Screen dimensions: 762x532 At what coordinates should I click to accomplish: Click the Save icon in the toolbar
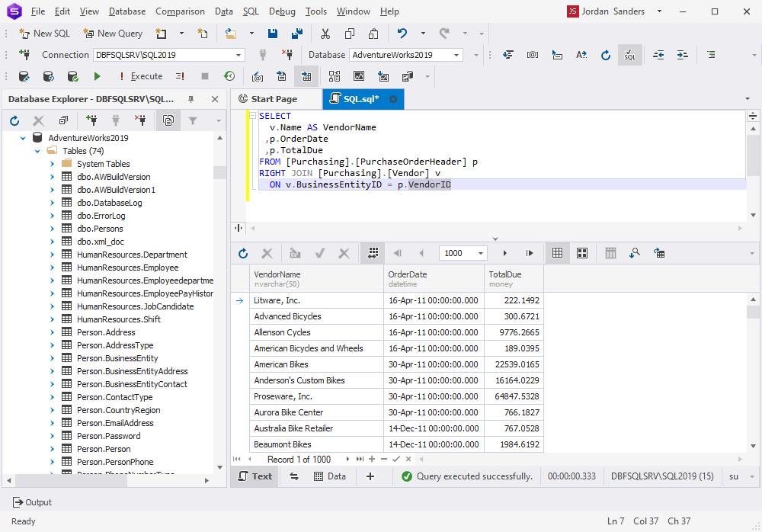coord(273,34)
